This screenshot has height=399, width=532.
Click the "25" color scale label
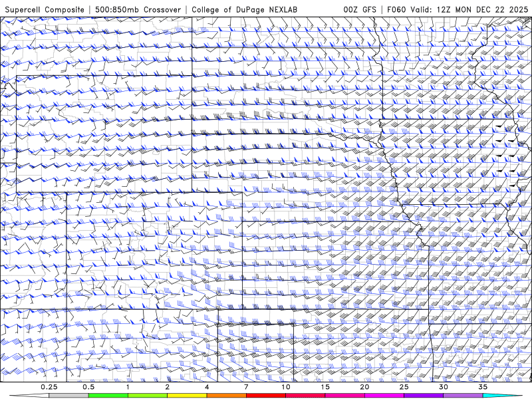[x=404, y=387]
